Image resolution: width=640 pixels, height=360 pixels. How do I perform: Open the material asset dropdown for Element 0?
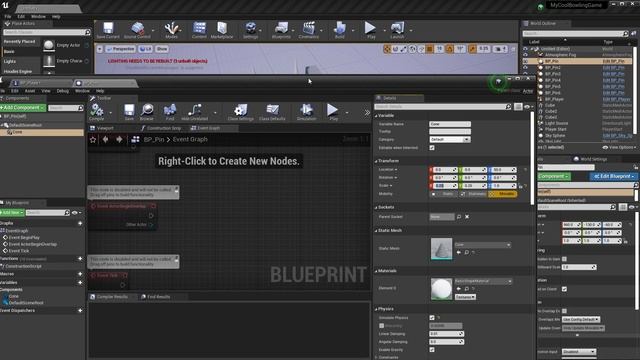(483, 281)
